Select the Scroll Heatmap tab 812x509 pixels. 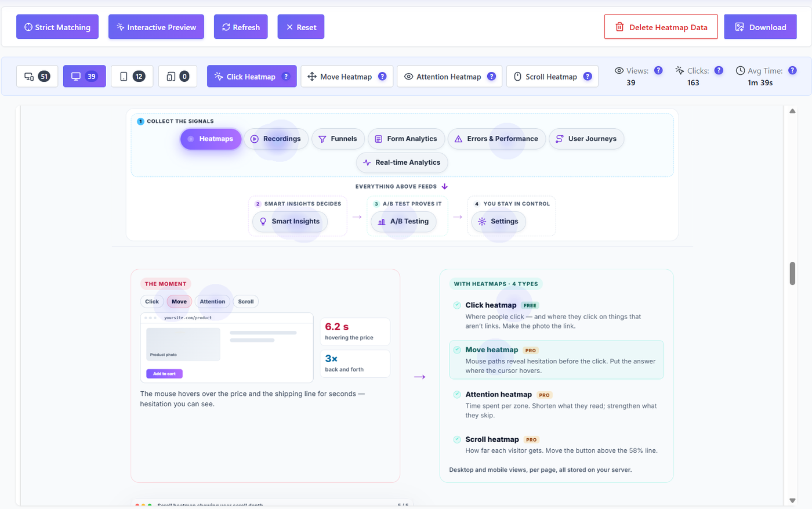pyautogui.click(x=552, y=77)
